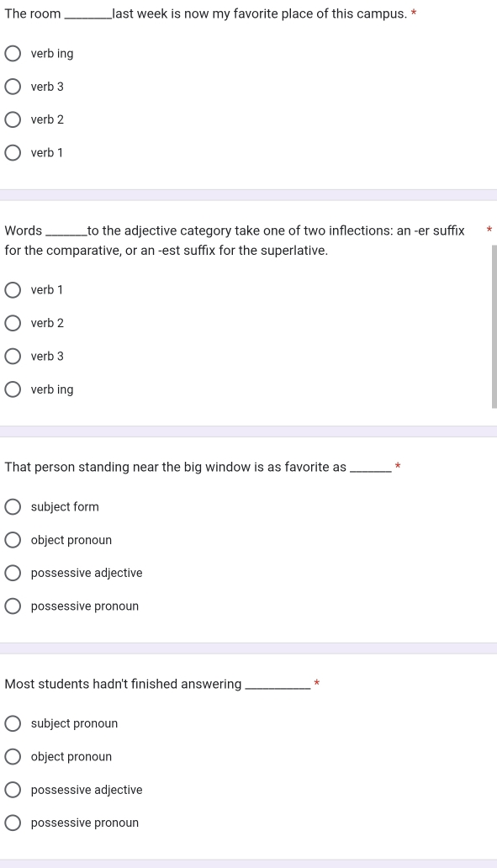The height and width of the screenshot is (868, 497).
Task: Choose 'verb 1' for the Words adjective question
Action: [13, 290]
